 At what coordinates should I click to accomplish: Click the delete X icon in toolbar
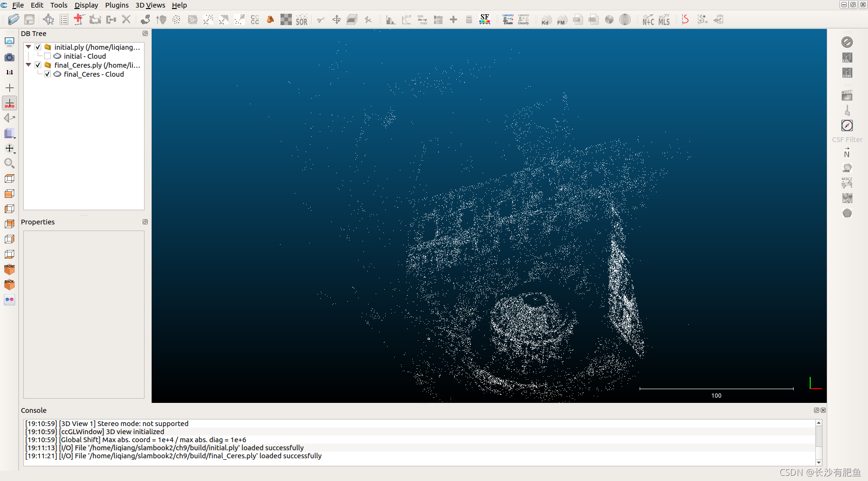[x=126, y=19]
